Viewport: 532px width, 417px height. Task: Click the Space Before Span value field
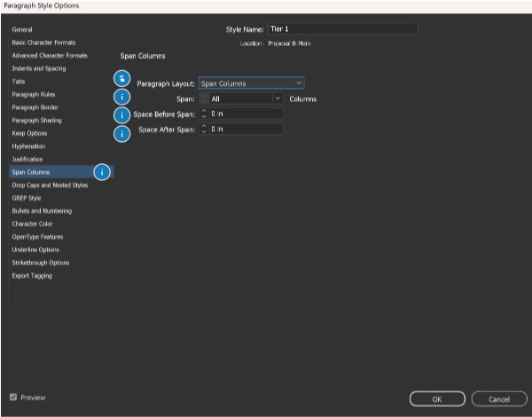point(246,114)
